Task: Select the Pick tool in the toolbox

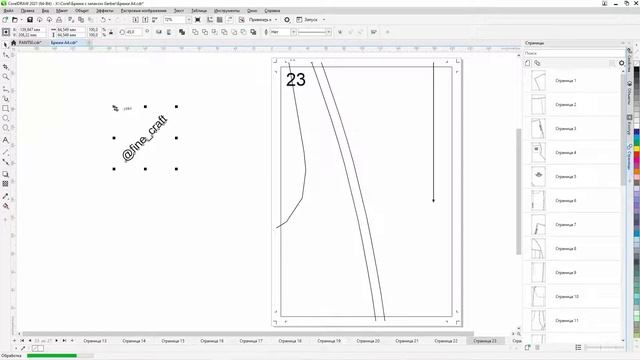Action: 5,44
